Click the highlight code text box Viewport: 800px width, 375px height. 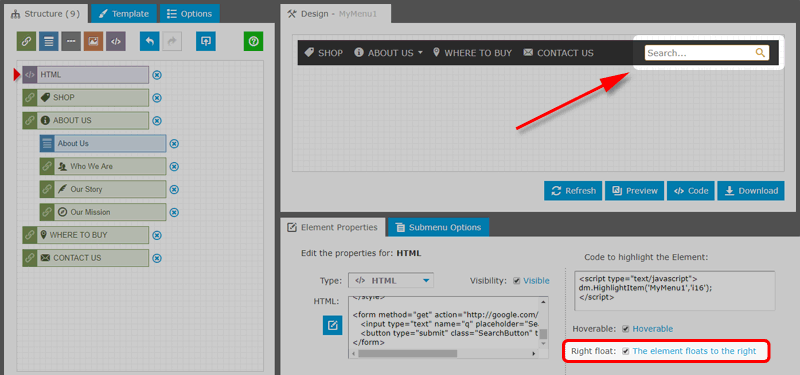[674, 291]
